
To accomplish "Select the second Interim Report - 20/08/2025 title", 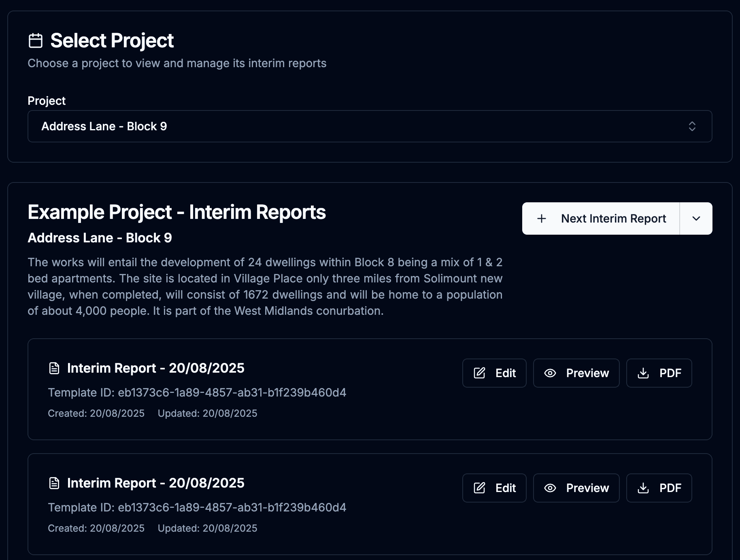I will click(156, 483).
